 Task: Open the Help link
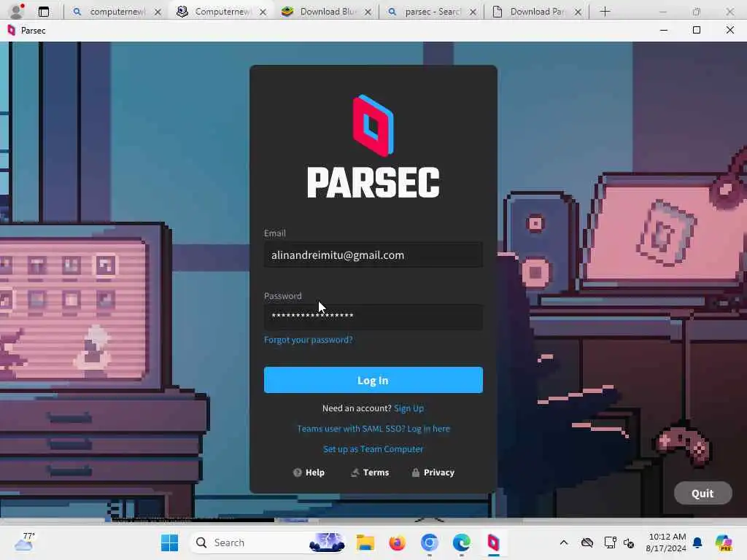pyautogui.click(x=309, y=472)
